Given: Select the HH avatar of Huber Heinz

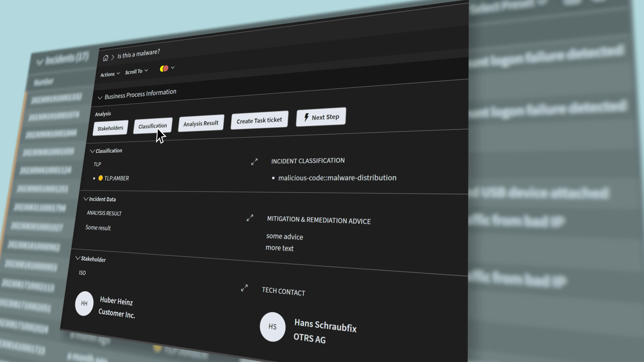Looking at the screenshot, I should tap(84, 303).
